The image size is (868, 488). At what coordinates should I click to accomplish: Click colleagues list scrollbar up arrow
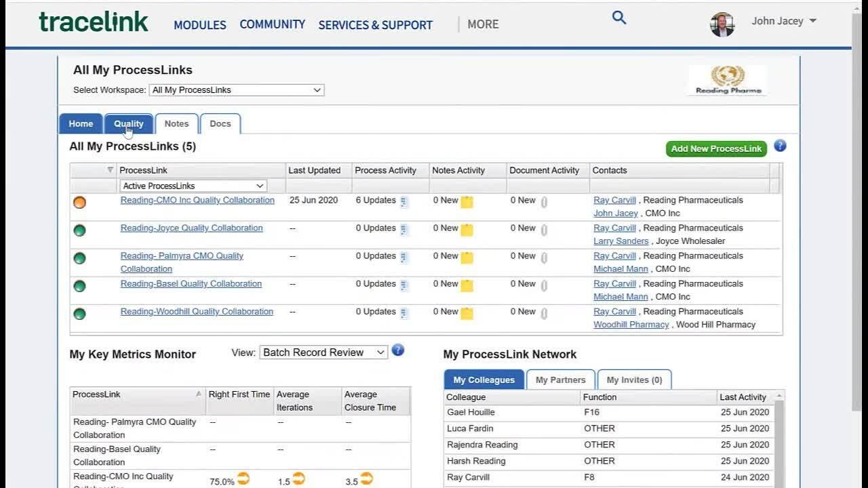click(x=778, y=396)
